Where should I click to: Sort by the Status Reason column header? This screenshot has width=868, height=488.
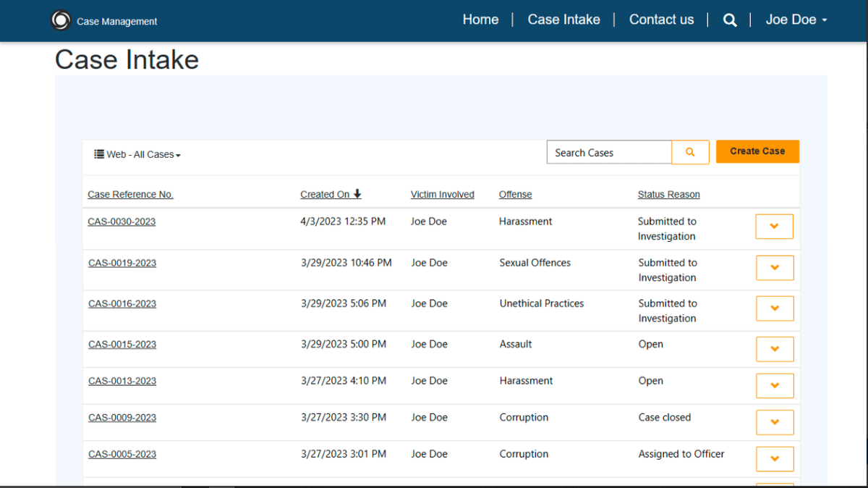pos(668,194)
